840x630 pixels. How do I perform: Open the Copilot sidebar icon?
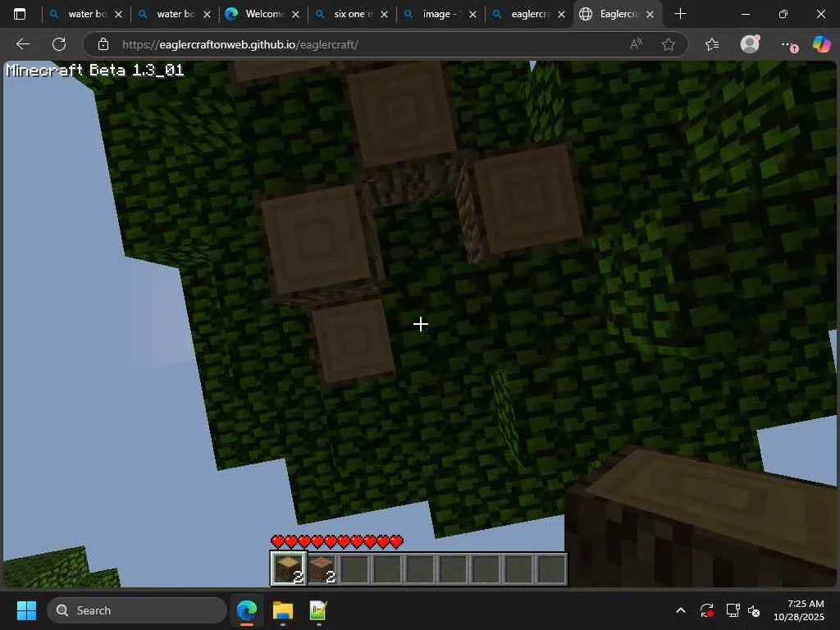tap(821, 44)
